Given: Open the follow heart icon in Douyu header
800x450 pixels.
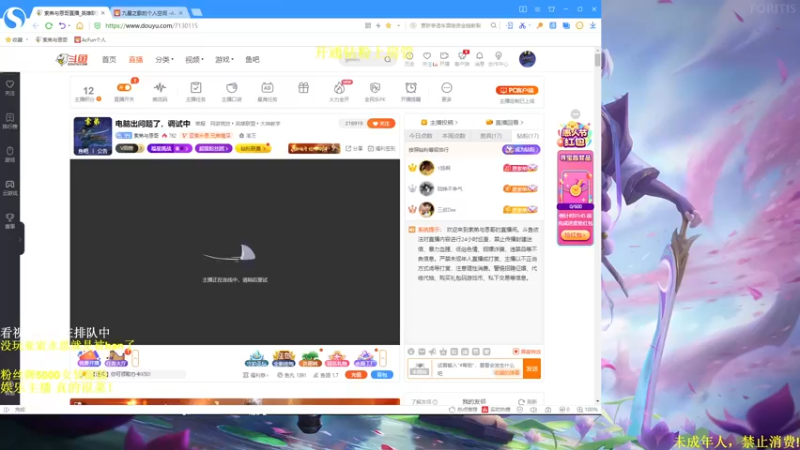Looking at the screenshot, I should (x=427, y=56).
